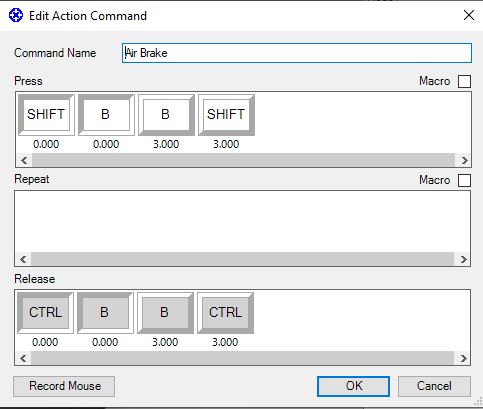
Task: Click right scroll arrow in Press panel
Action: (464, 160)
